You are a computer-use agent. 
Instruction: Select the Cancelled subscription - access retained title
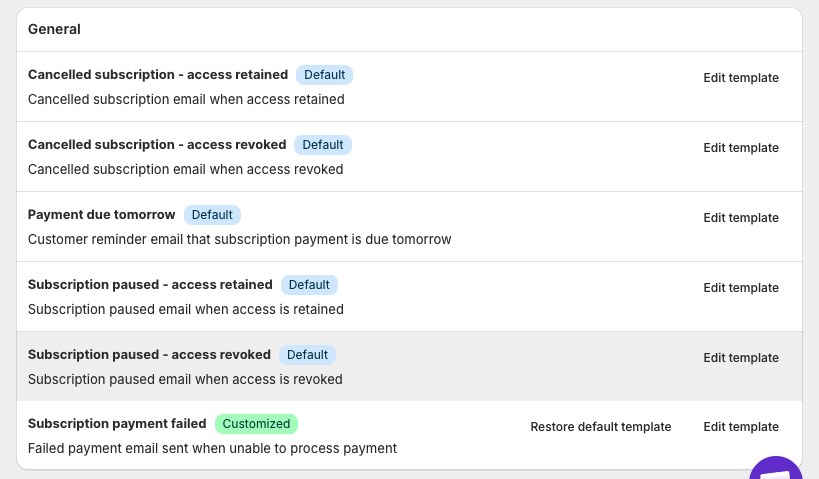(x=158, y=75)
